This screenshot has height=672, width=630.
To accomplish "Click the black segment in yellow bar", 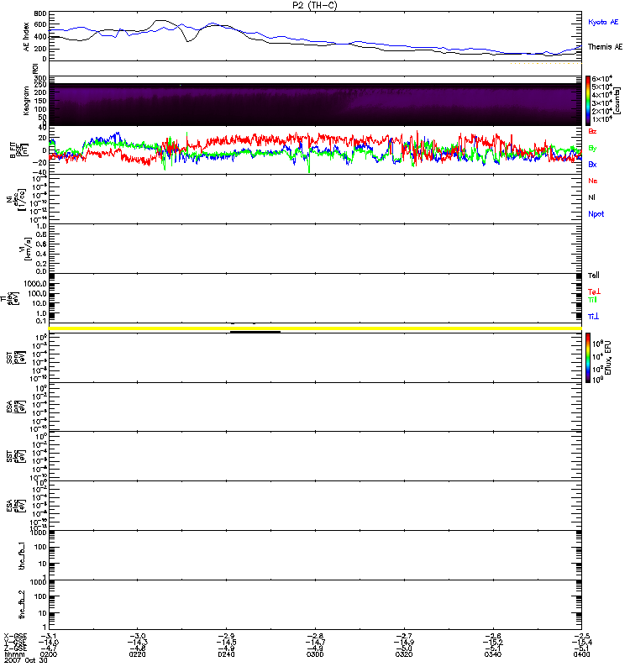I will (x=255, y=331).
